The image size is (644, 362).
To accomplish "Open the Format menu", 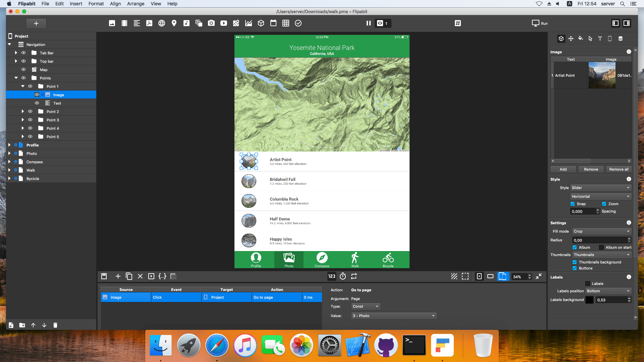I will [96, 4].
